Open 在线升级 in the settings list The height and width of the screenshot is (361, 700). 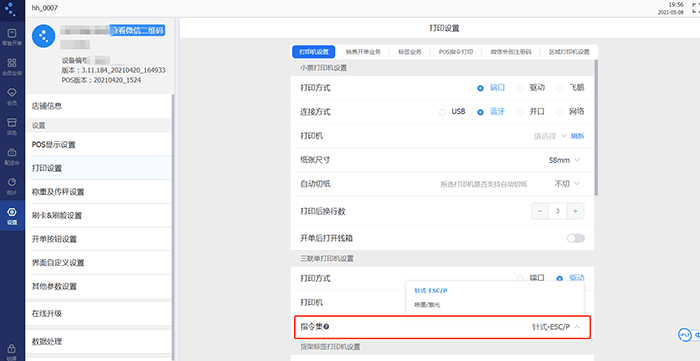(x=99, y=314)
